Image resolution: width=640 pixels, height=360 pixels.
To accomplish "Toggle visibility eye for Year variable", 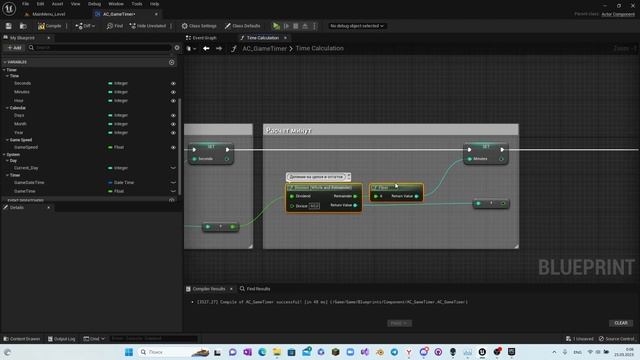I will [x=173, y=133].
